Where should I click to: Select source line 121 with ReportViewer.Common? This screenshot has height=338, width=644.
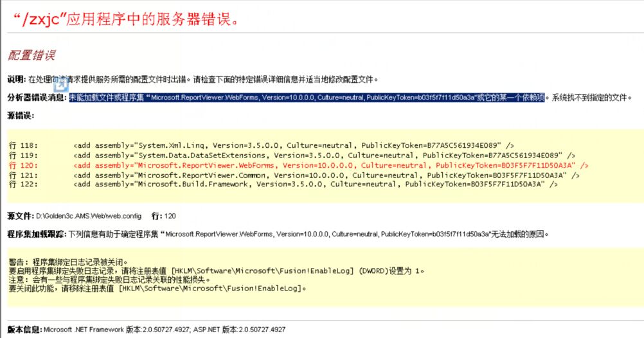point(294,175)
